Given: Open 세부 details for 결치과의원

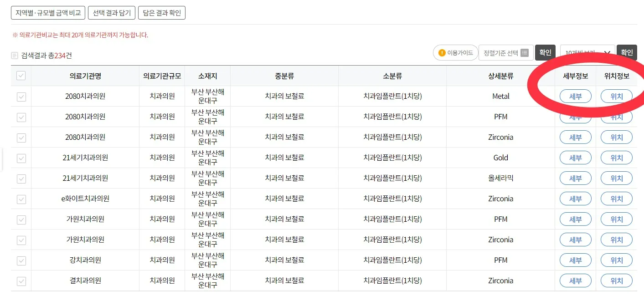Looking at the screenshot, I should (x=576, y=281).
